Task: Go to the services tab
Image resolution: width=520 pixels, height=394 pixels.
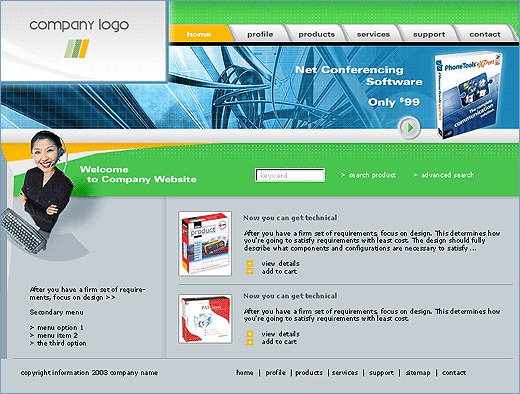Action: [373, 34]
